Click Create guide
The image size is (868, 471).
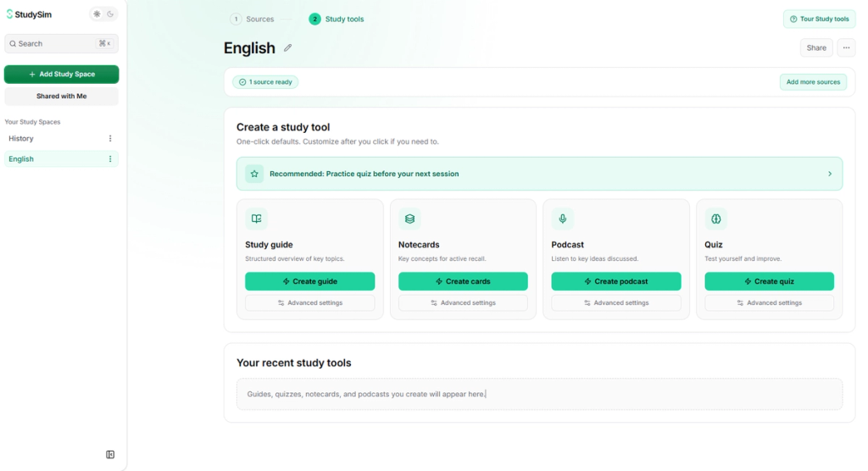(310, 281)
